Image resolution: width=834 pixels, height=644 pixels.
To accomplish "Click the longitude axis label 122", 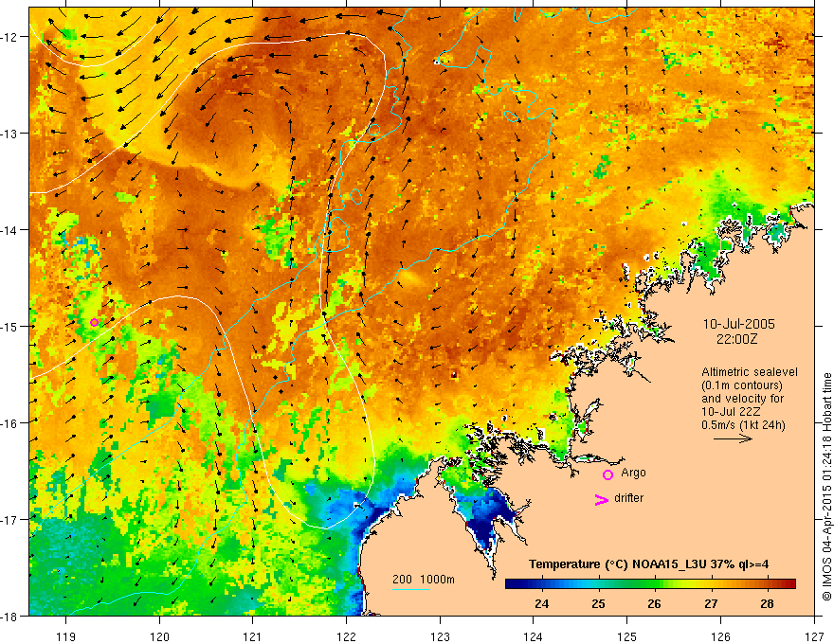I will (346, 636).
